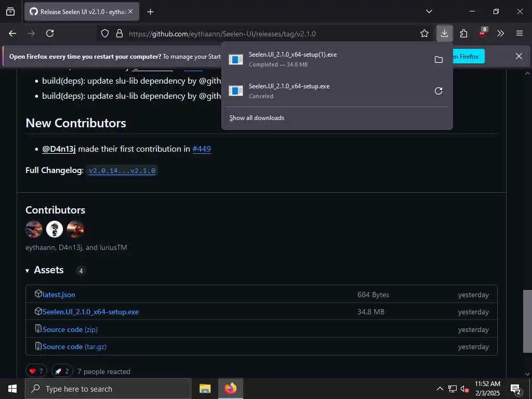
Task: Open network status tray icon
Action: coord(453,389)
